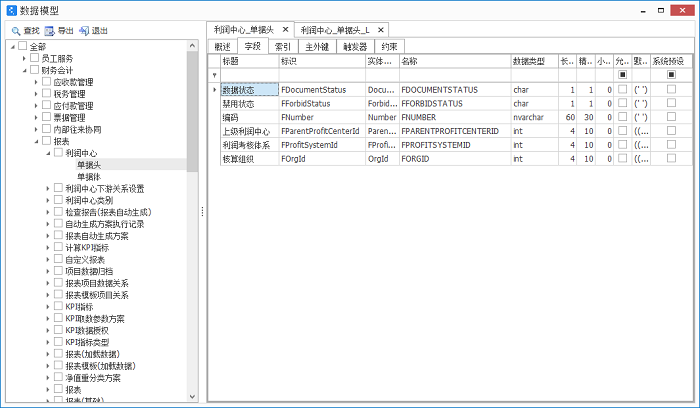700x408 pixels.
Task: Switch to the 索引 tab
Action: (283, 46)
